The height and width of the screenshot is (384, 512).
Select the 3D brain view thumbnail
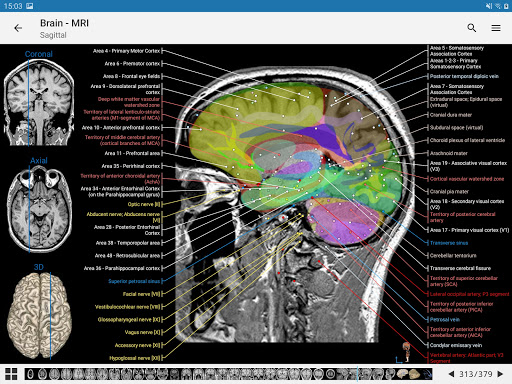[x=39, y=316]
